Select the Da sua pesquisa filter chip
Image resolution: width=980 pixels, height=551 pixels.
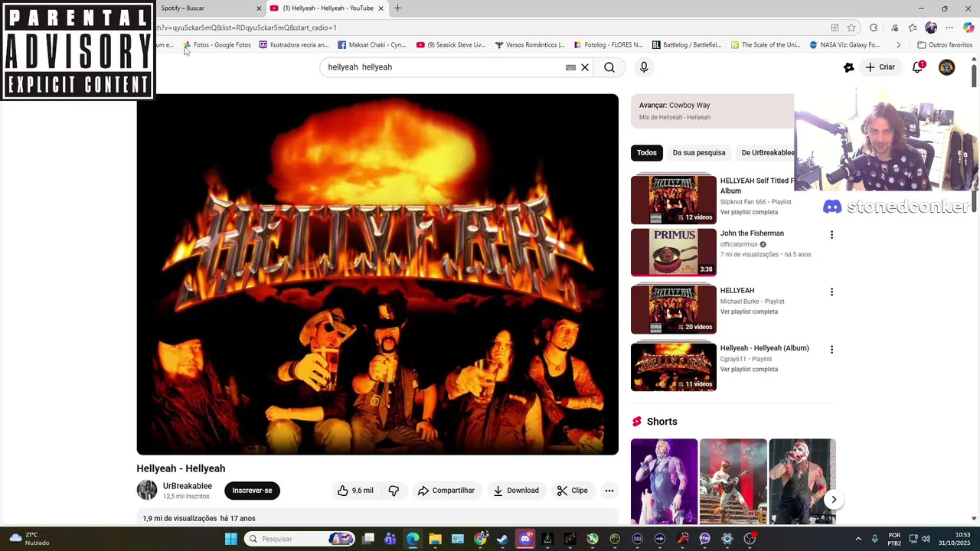(699, 152)
